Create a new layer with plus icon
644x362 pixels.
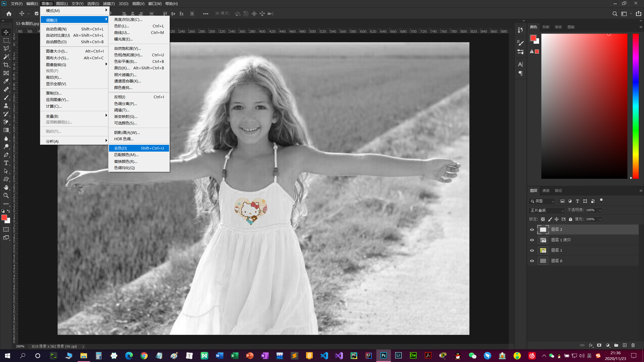click(625, 345)
